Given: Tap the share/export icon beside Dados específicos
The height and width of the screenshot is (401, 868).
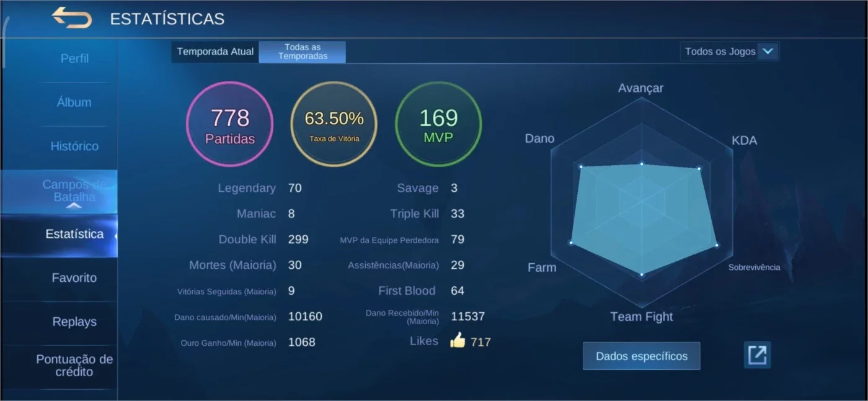Looking at the screenshot, I should (x=757, y=355).
